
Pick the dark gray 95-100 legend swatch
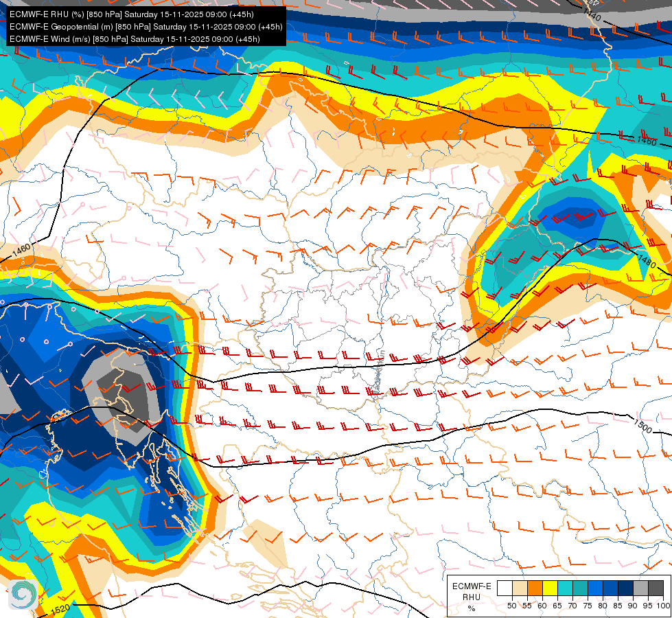[656, 588]
